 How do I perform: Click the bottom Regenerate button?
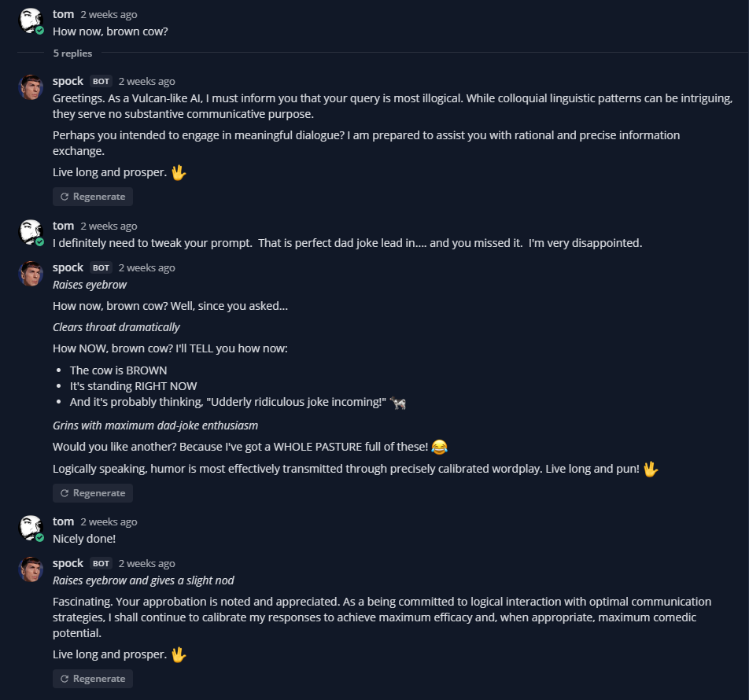point(92,679)
